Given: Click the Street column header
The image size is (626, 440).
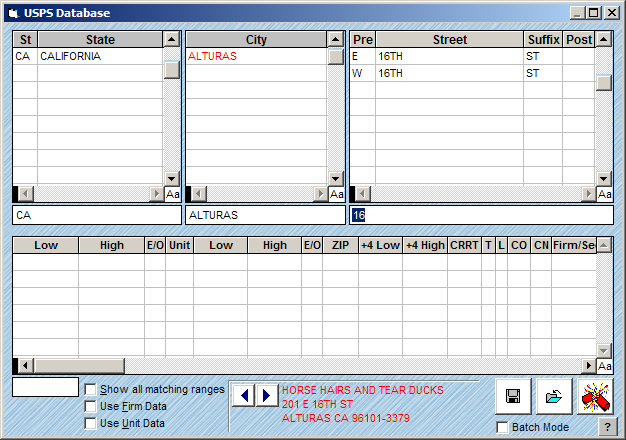Looking at the screenshot, I should tap(450, 40).
